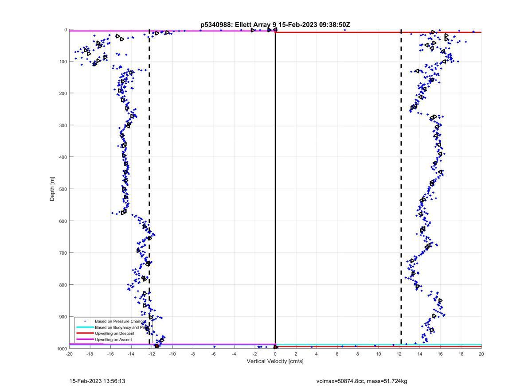The width and height of the screenshot is (532, 392).
Task: Select the 'Vertical Velocity [cm/s]' x-axis label
Action: tap(275, 361)
